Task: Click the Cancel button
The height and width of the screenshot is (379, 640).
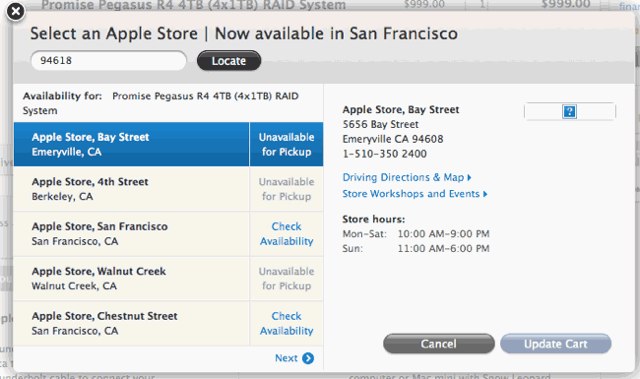Action: pyautogui.click(x=439, y=344)
